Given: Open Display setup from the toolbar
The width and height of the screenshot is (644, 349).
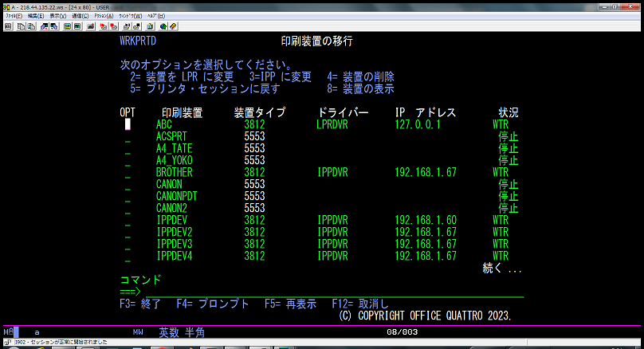Looking at the screenshot, I should 68,25.
